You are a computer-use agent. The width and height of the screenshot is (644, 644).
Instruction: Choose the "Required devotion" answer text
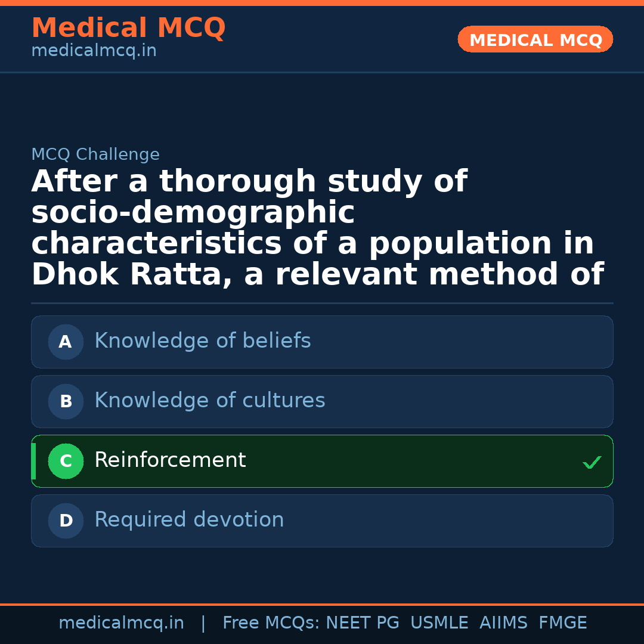tap(189, 520)
